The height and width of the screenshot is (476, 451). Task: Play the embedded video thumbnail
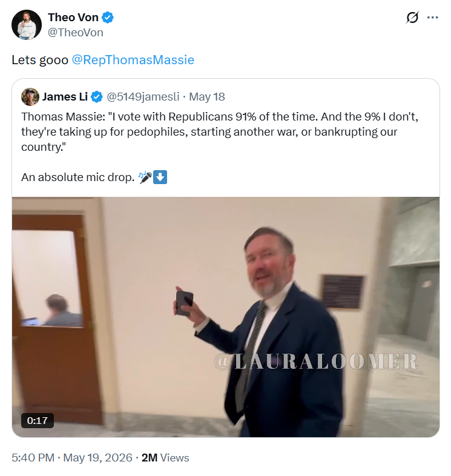tap(226, 317)
